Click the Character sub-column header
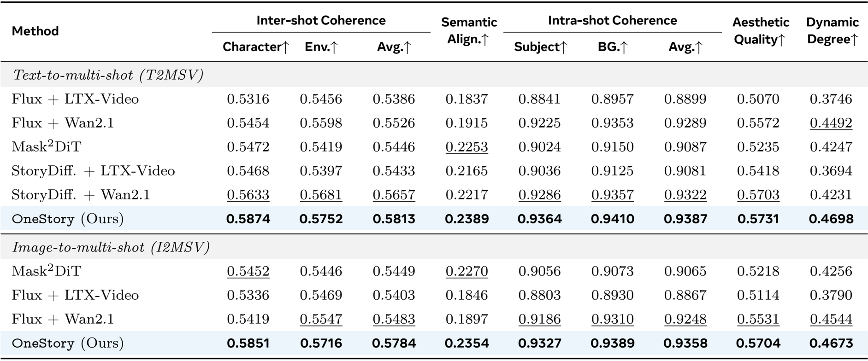Viewport: 868px width, 361px height. pyautogui.click(x=255, y=47)
